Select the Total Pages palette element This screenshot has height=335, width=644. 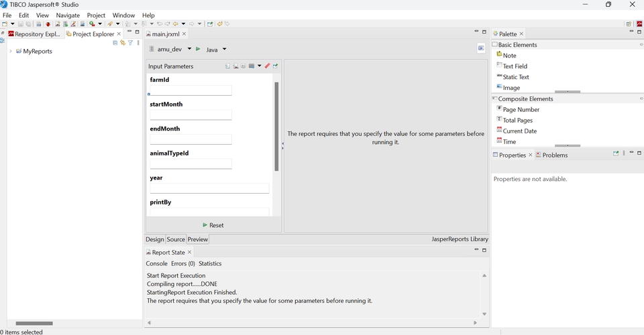click(x=515, y=120)
